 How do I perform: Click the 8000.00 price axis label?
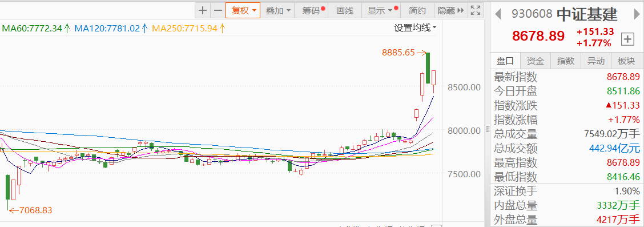pos(464,131)
